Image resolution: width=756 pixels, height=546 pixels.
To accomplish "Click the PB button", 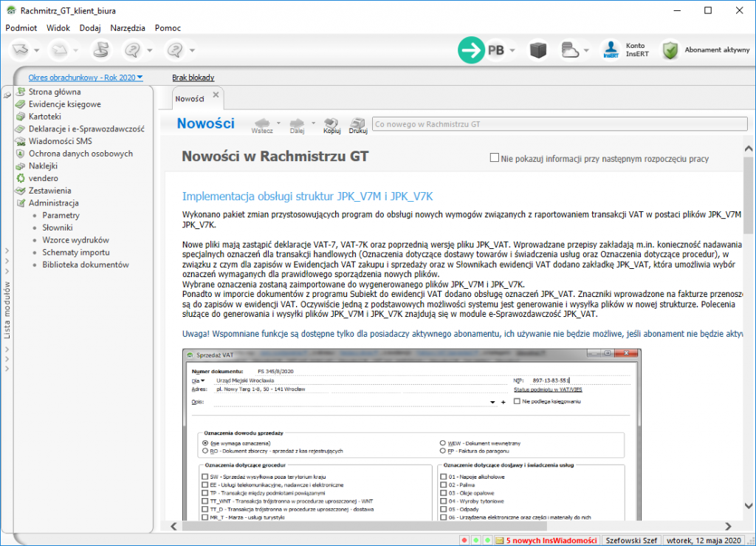I will click(495, 50).
